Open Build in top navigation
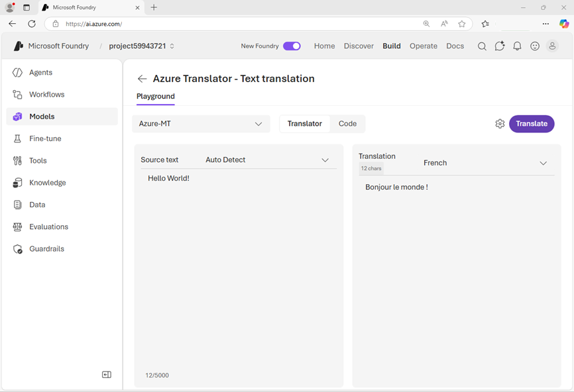The height and width of the screenshot is (392, 574). click(x=392, y=46)
